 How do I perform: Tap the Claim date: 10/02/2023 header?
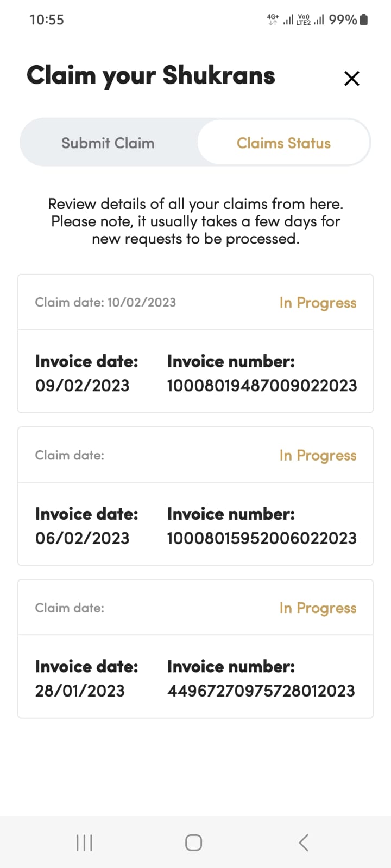pos(105,303)
